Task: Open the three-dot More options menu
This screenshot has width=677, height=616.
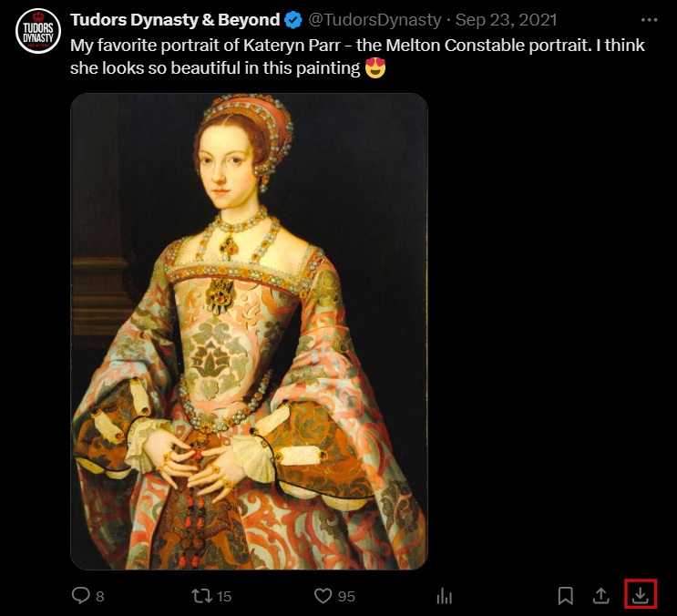Action: (x=648, y=20)
